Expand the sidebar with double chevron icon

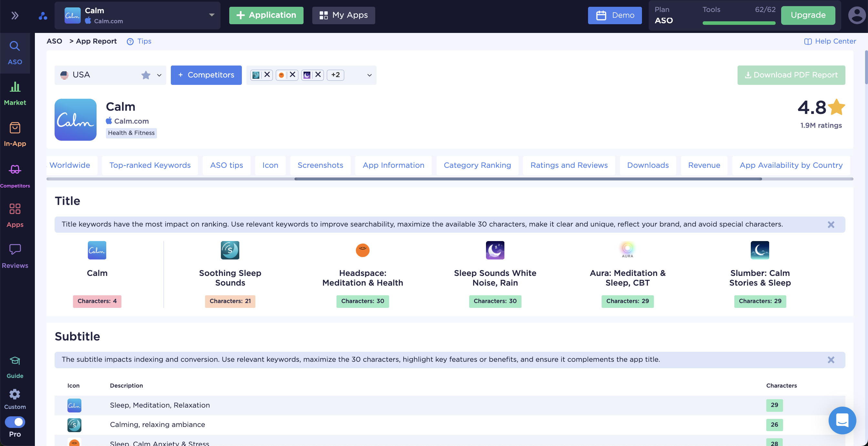point(15,15)
